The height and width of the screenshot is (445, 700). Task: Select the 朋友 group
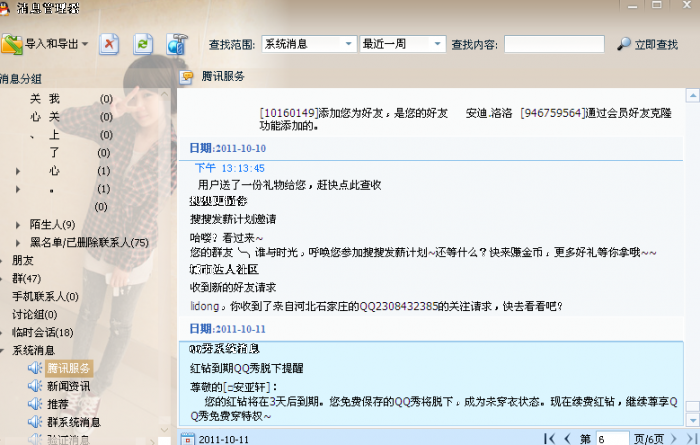click(23, 261)
